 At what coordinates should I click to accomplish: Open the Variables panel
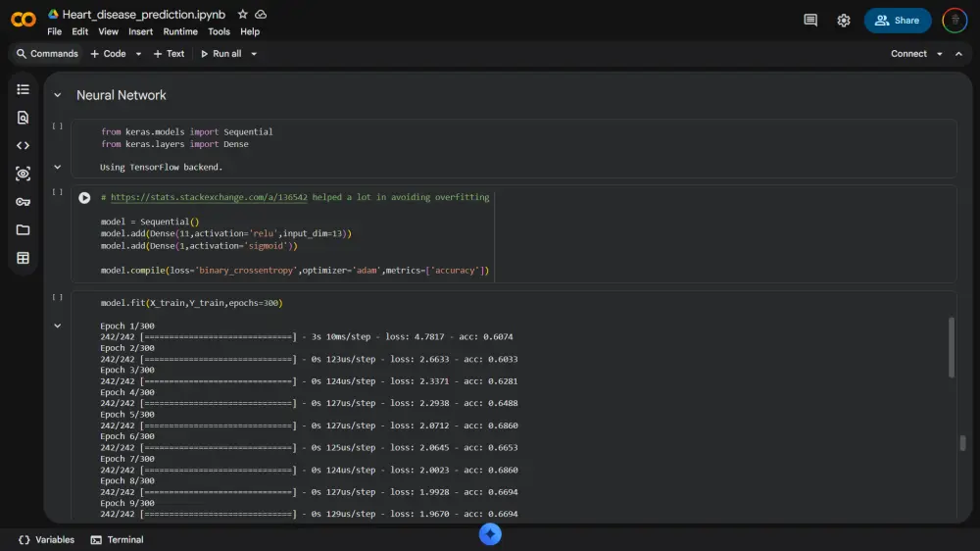point(46,540)
